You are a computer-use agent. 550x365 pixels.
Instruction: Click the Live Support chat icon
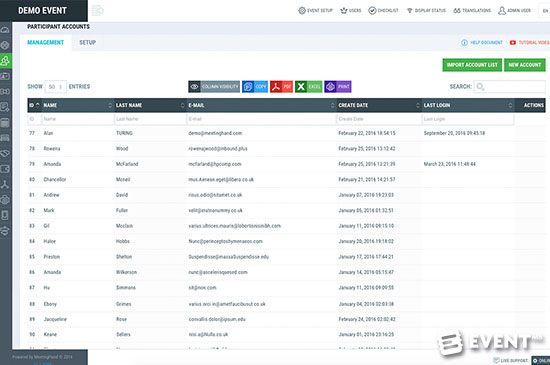[x=496, y=360]
